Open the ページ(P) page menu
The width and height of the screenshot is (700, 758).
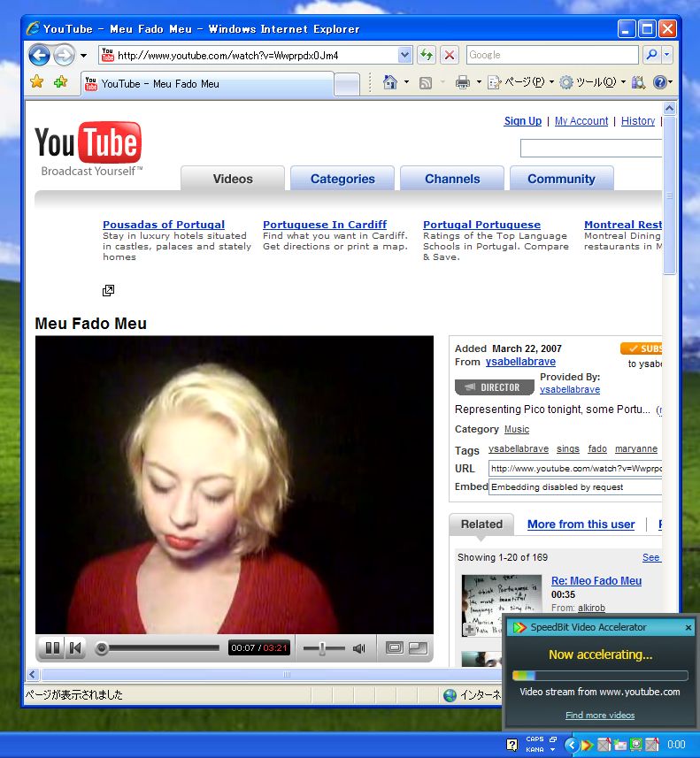tap(520, 82)
